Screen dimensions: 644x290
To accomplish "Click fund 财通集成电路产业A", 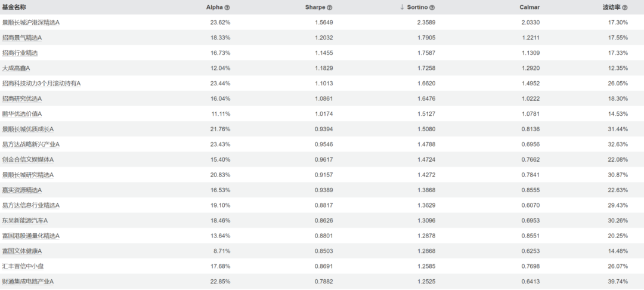I will (x=28, y=281).
